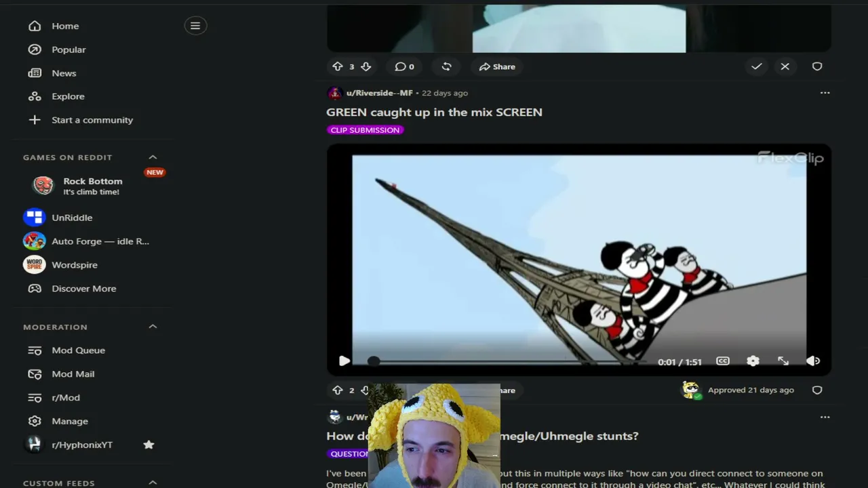The height and width of the screenshot is (488, 868).
Task: Click the 0:01 / 1:51 video time display
Action: click(679, 362)
